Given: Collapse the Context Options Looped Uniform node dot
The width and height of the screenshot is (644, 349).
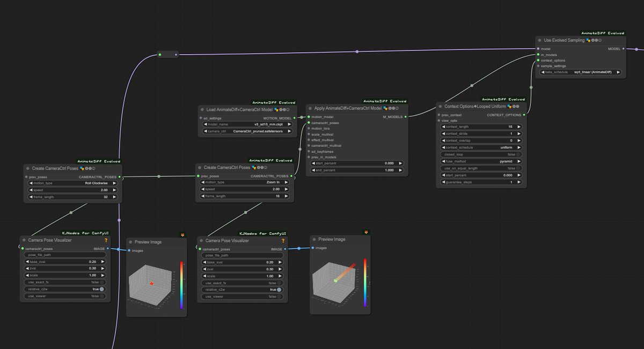Looking at the screenshot, I should (x=440, y=106).
